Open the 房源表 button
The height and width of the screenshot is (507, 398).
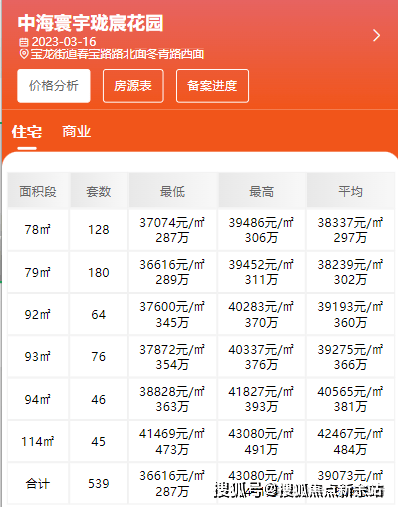133,86
